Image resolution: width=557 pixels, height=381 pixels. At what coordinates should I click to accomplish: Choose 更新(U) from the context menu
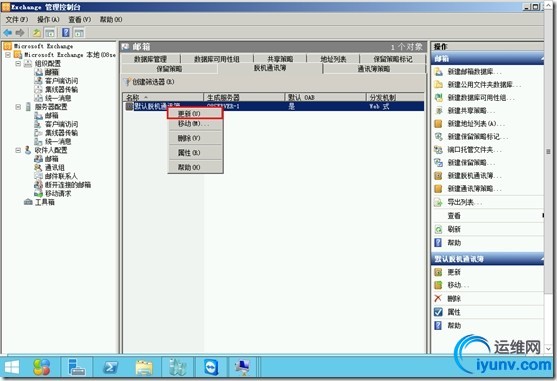pyautogui.click(x=195, y=114)
